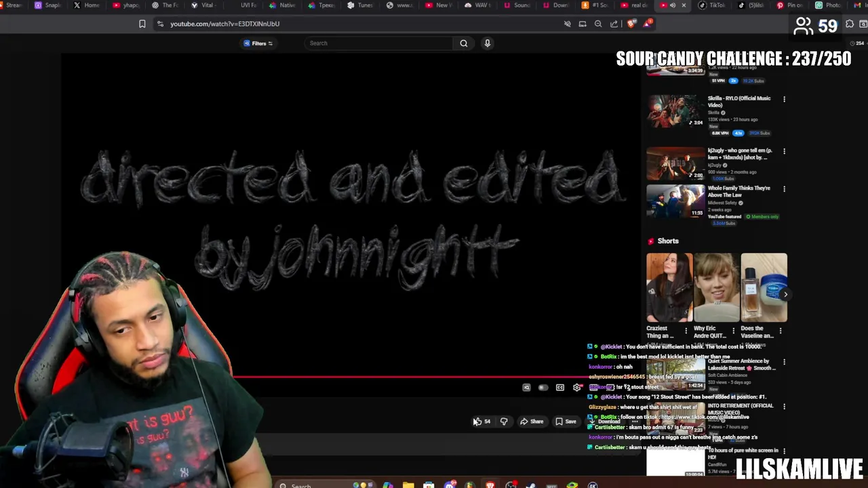
Task: Open the video player settings gear
Action: point(577,388)
